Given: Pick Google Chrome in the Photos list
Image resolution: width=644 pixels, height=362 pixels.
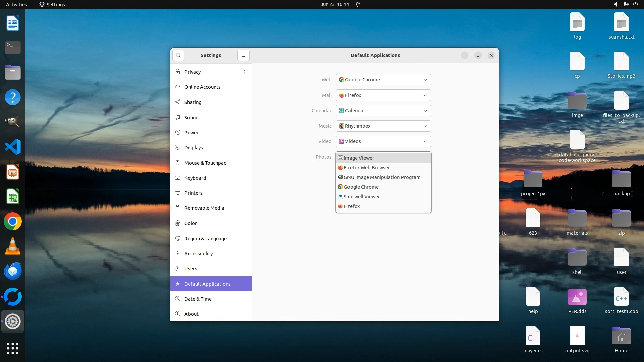Looking at the screenshot, I should click(x=361, y=187).
